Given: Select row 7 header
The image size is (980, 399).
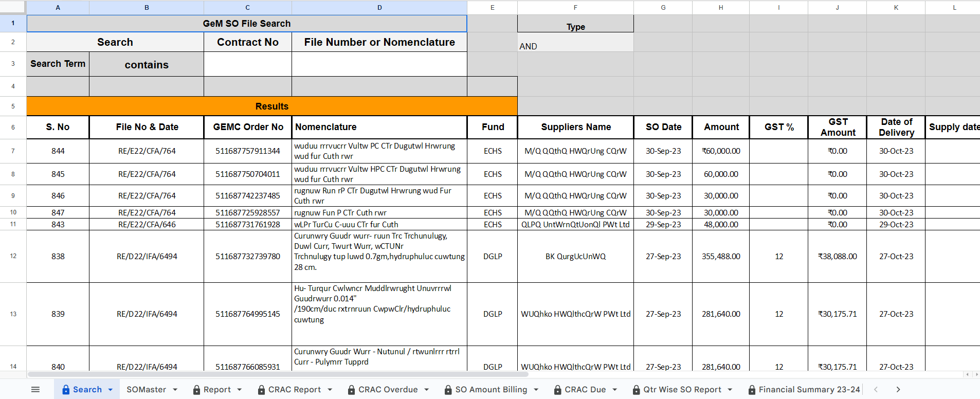Looking at the screenshot, I should 13,151.
